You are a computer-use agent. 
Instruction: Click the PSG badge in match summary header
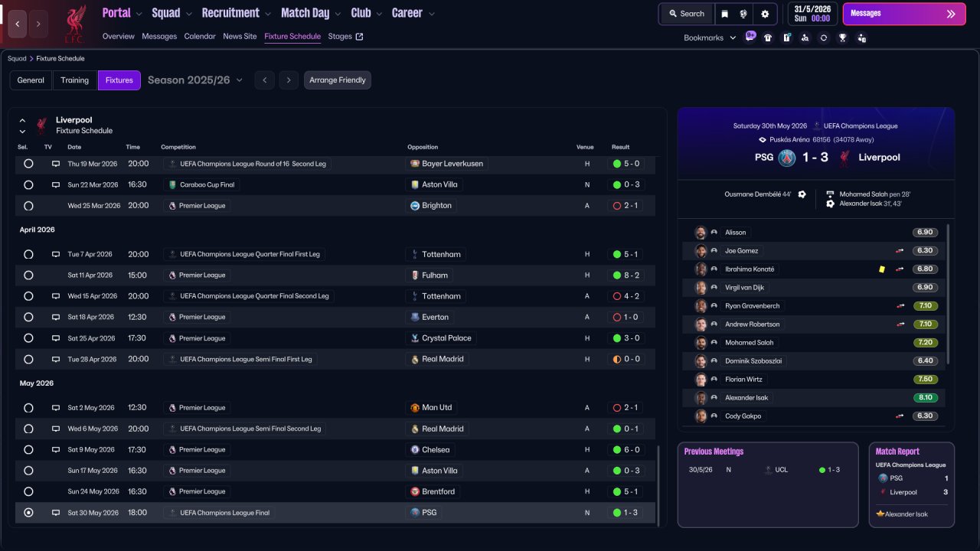787,158
